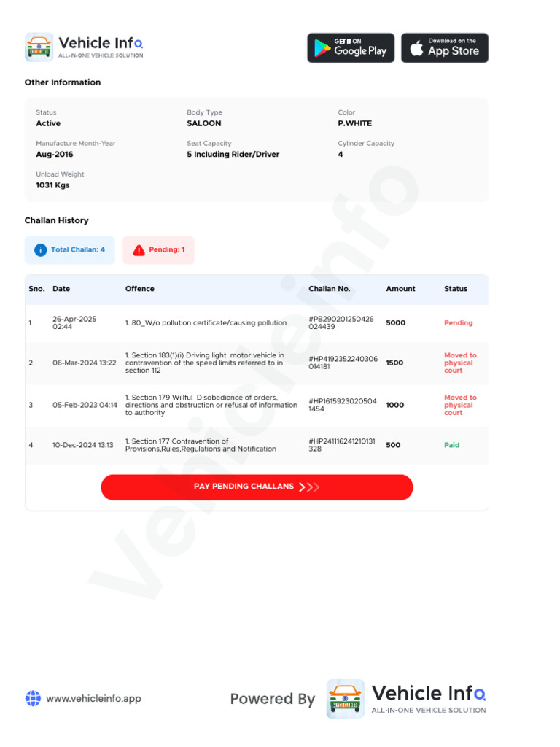Click the 5000 amount value
560x747 pixels.
(396, 322)
